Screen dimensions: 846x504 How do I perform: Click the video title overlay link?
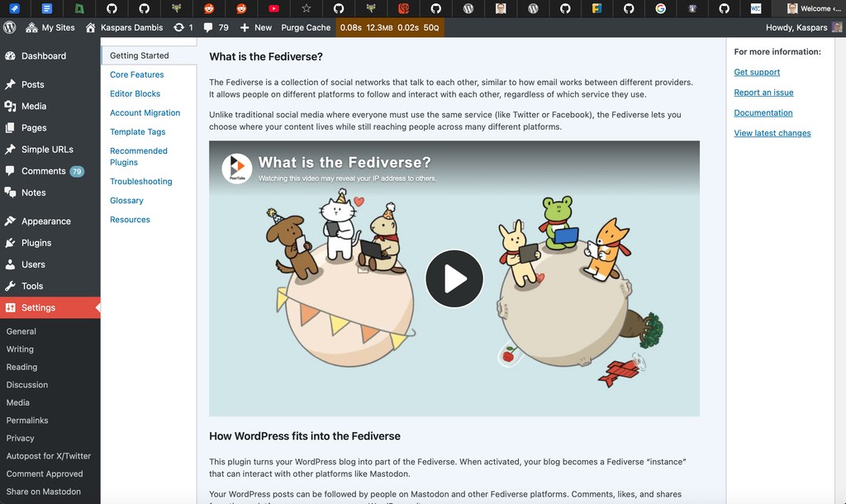[x=345, y=163]
